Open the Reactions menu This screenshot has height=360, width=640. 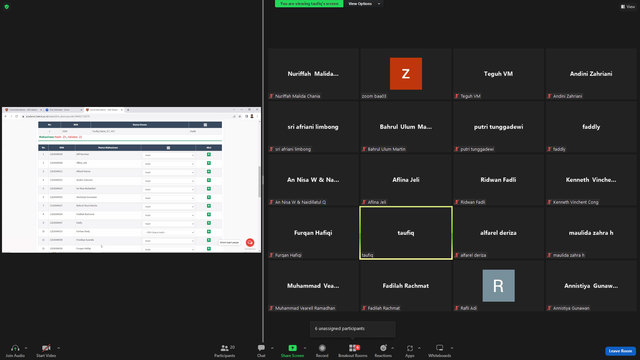(x=383, y=350)
